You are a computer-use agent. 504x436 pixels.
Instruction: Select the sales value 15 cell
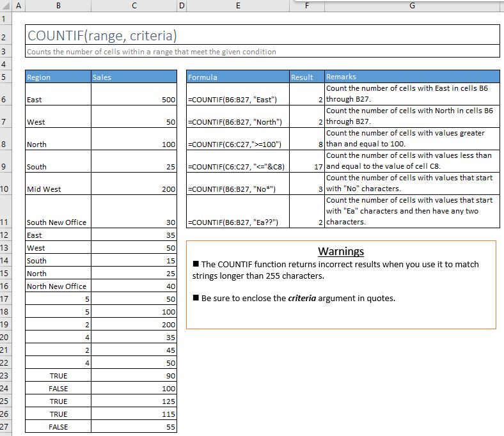click(x=134, y=260)
